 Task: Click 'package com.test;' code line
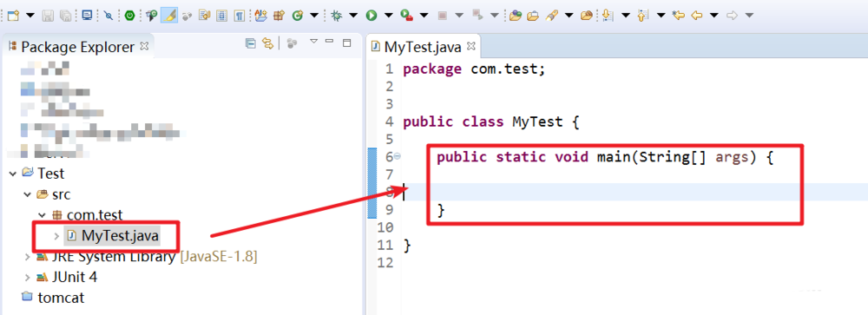(475, 69)
